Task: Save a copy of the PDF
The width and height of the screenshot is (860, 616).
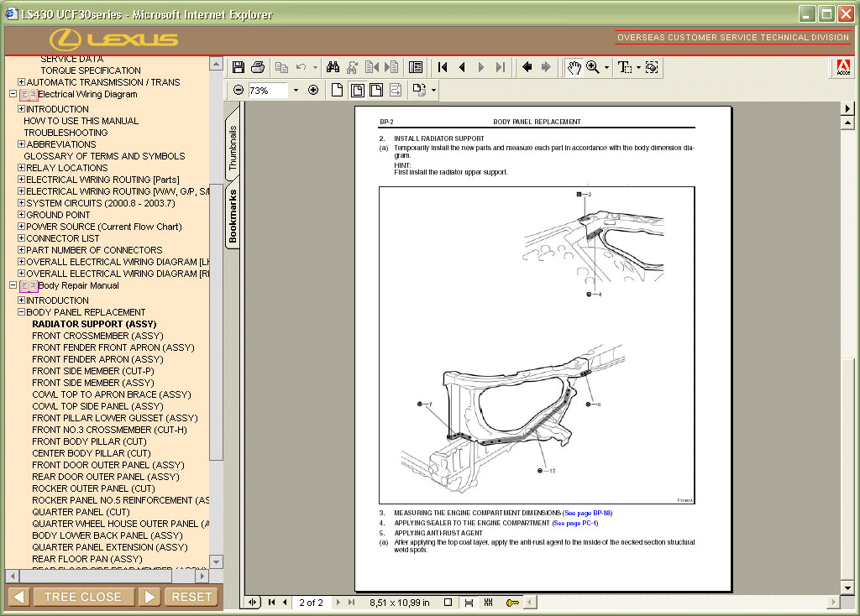Action: [238, 67]
